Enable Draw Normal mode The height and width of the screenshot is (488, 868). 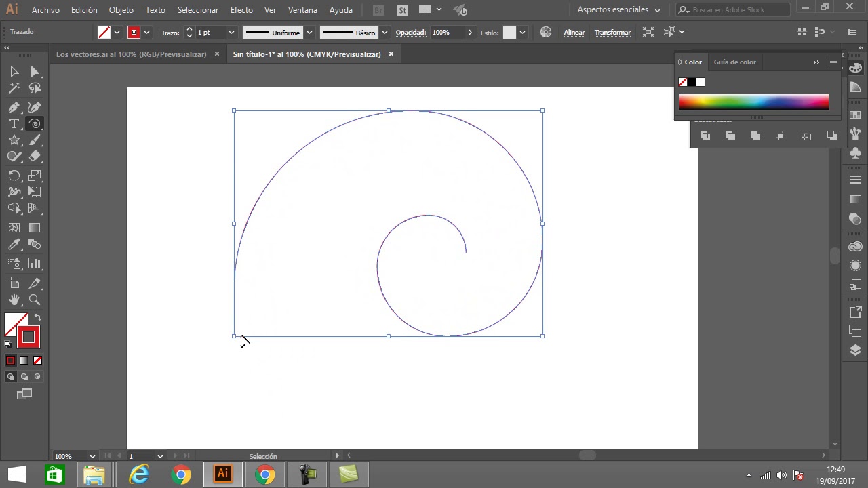click(11, 377)
